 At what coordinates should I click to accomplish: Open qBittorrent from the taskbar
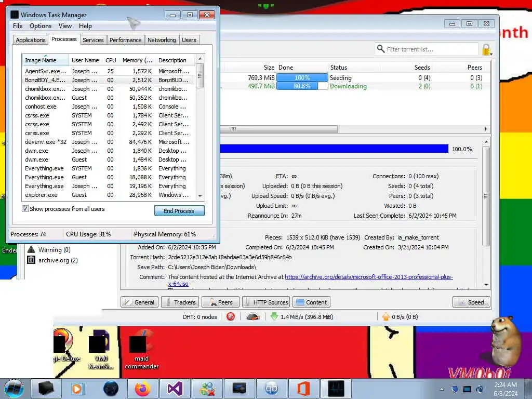pyautogui.click(x=271, y=389)
